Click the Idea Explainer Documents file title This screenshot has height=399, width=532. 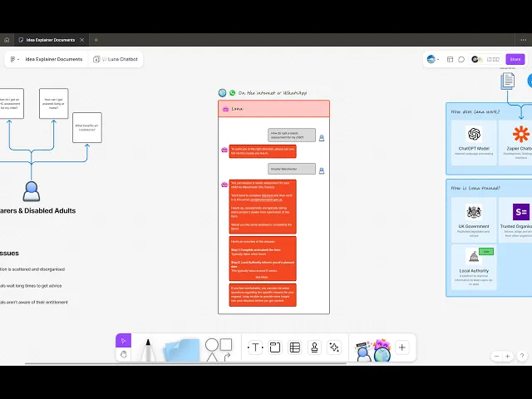point(54,59)
